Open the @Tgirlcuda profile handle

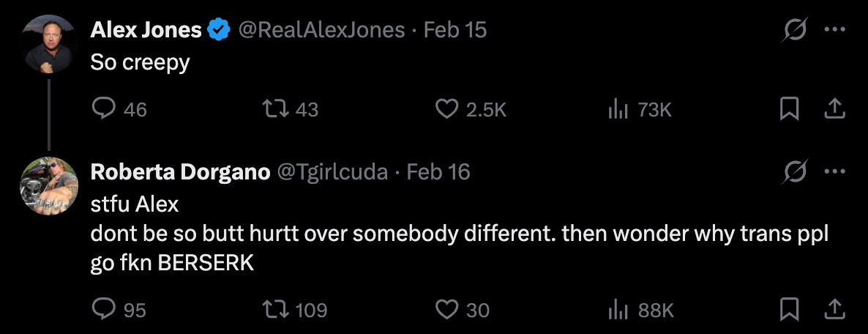coord(332,171)
